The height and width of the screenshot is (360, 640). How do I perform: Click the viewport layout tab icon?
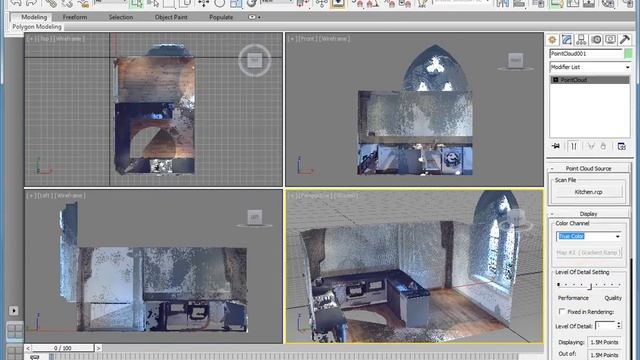[14, 330]
